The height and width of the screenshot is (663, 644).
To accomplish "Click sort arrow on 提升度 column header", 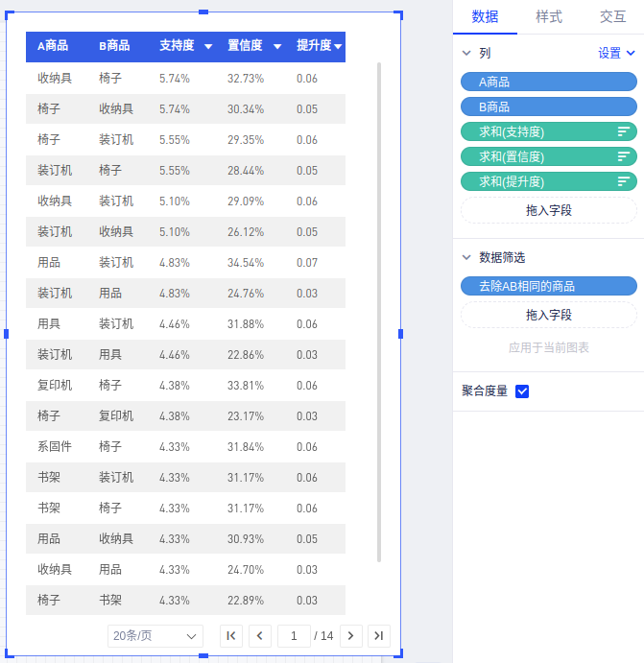I will [x=338, y=47].
